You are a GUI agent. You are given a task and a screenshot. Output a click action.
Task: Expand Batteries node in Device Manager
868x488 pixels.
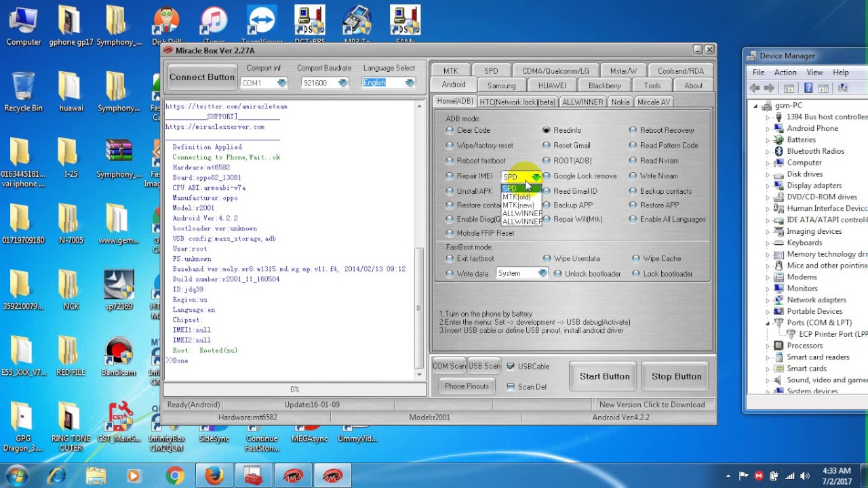768,140
